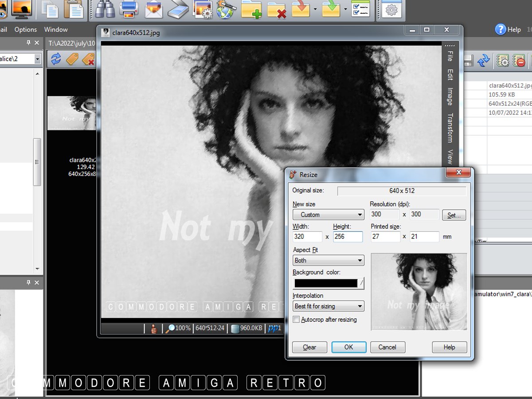Viewport: 532px width, 399px height.
Task: Open the Options menu
Action: pos(25,30)
